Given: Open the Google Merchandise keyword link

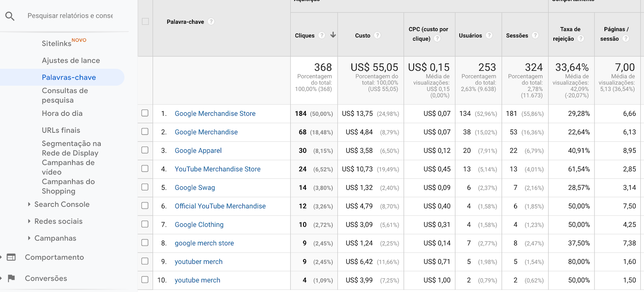Looking at the screenshot, I should click(x=206, y=132).
